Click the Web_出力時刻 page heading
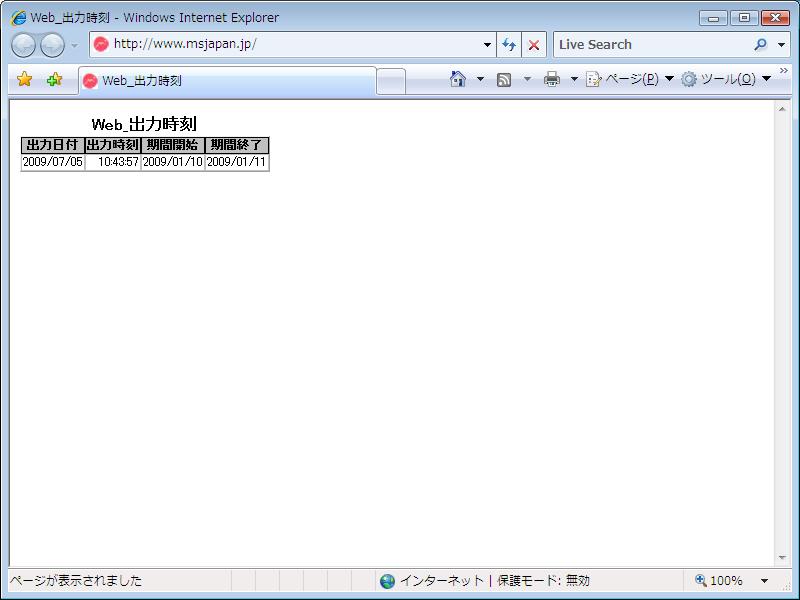800x600 pixels. (144, 124)
